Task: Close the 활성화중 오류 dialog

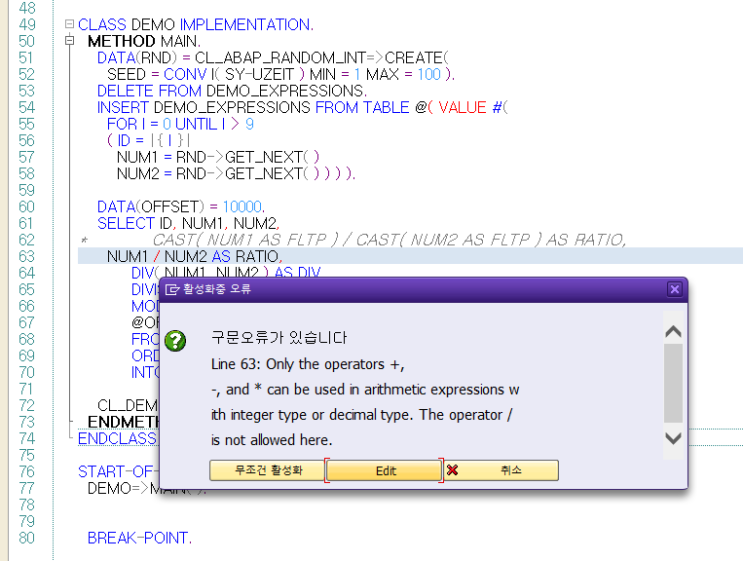Action: coord(674,289)
